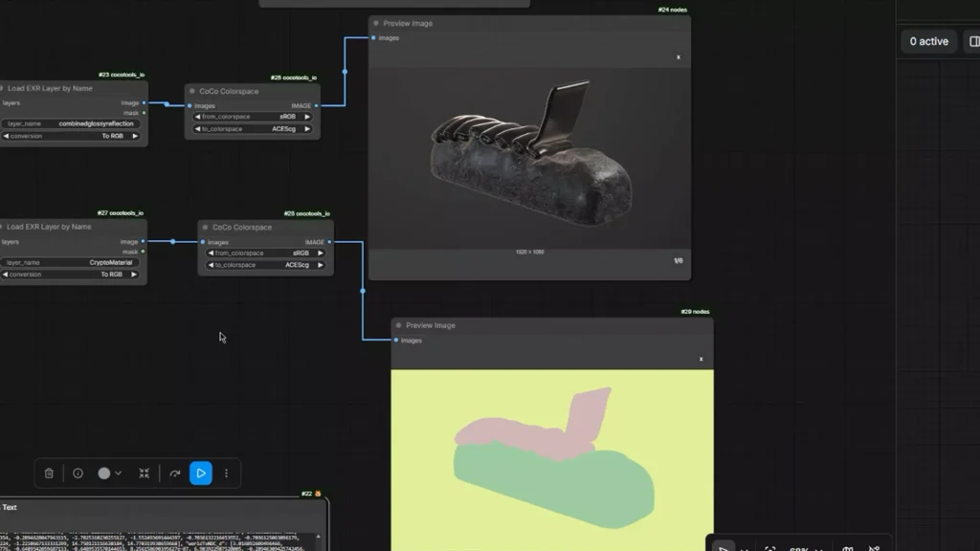This screenshot has height=551, width=980.
Task: Close the glossy reflection preview with the x
Action: (679, 57)
